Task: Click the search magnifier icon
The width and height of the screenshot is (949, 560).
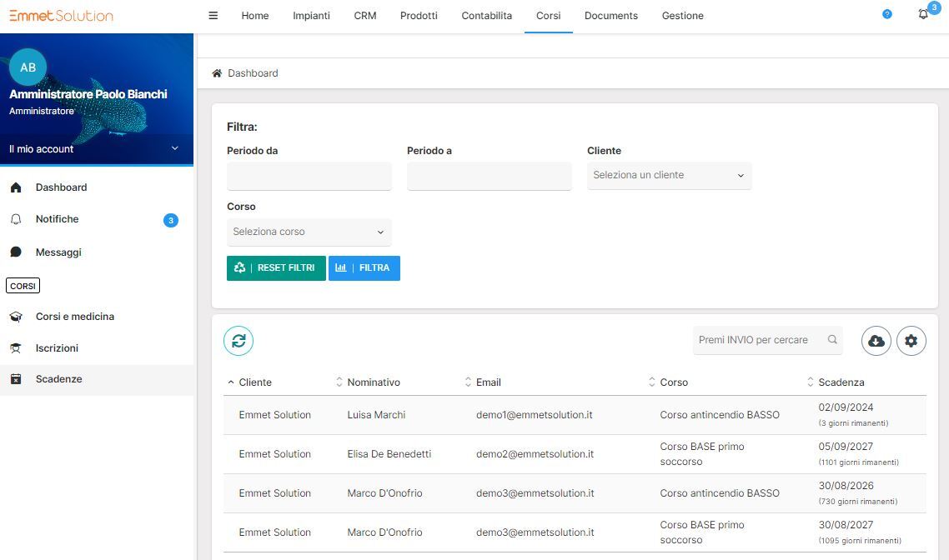Action: coord(831,340)
